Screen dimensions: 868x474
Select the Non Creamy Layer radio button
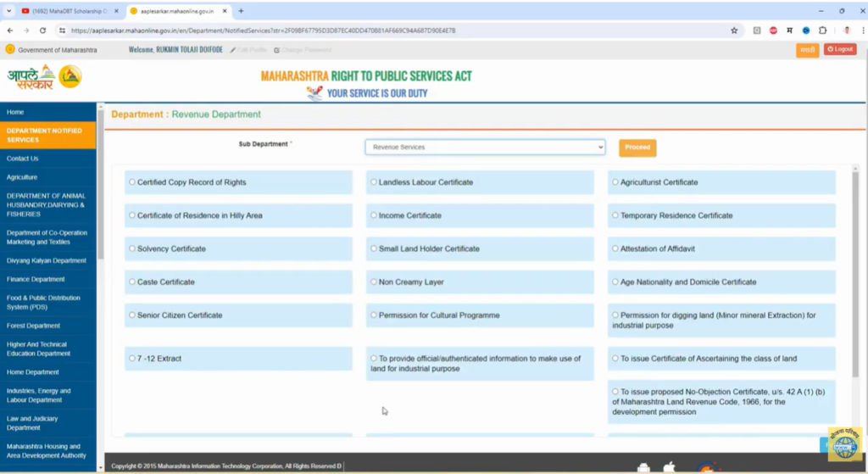374,282
